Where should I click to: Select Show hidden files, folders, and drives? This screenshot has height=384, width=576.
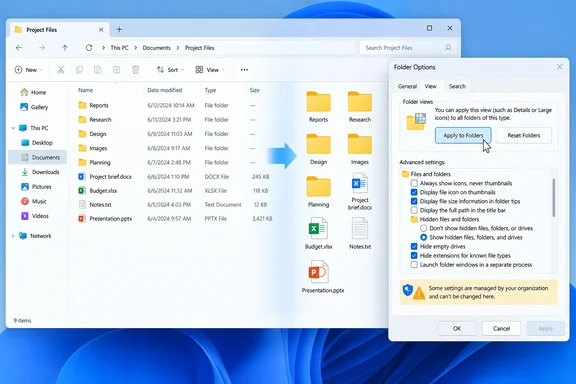pos(424,237)
